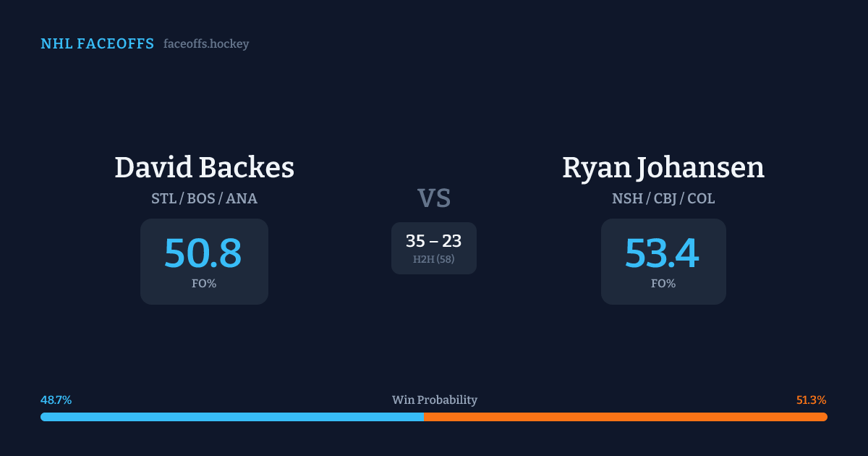Viewport: 868px width, 456px height.
Task: Click the BOS abbreviation under David Backes
Action: 201,198
